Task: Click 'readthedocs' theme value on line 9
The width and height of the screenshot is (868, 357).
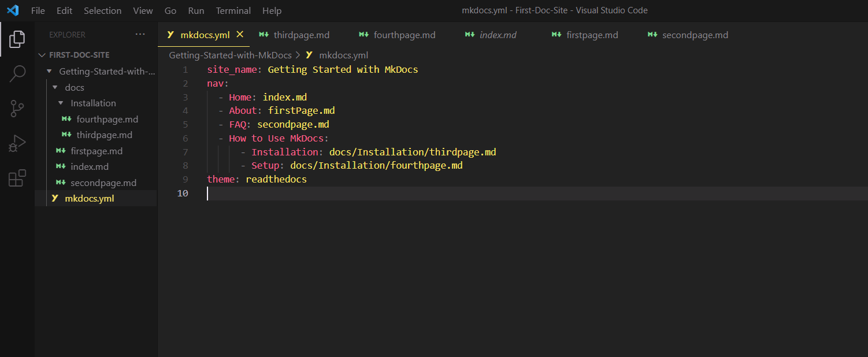Action: point(276,179)
